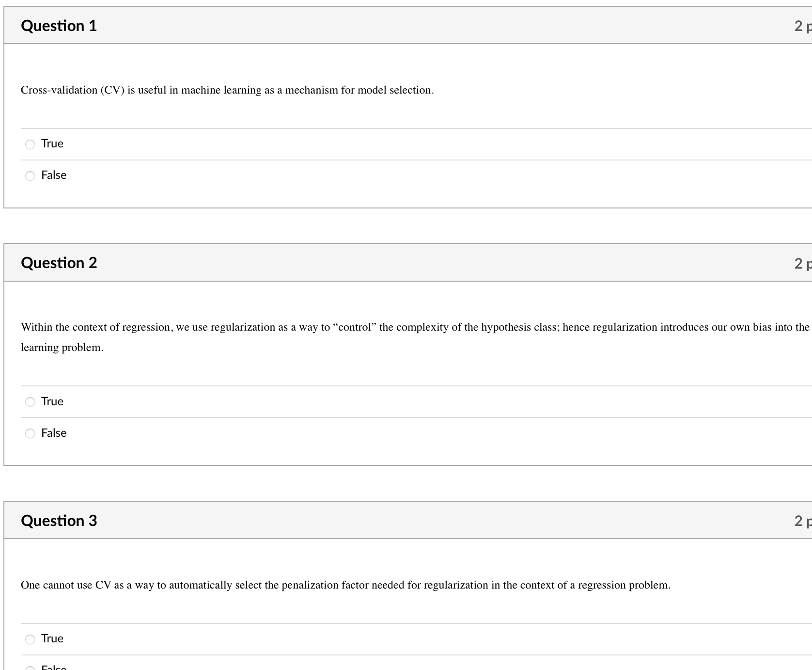Click the True answer row in Question 3

[194, 639]
